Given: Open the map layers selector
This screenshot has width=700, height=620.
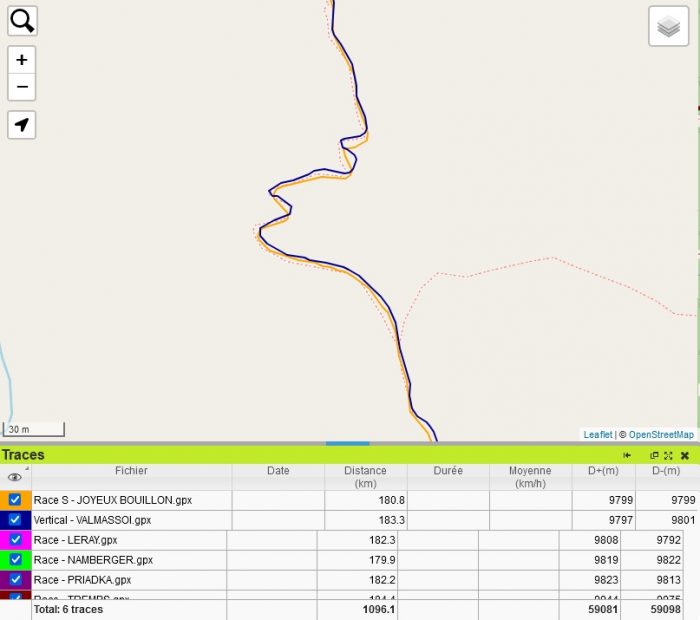Looking at the screenshot, I should pos(668,26).
